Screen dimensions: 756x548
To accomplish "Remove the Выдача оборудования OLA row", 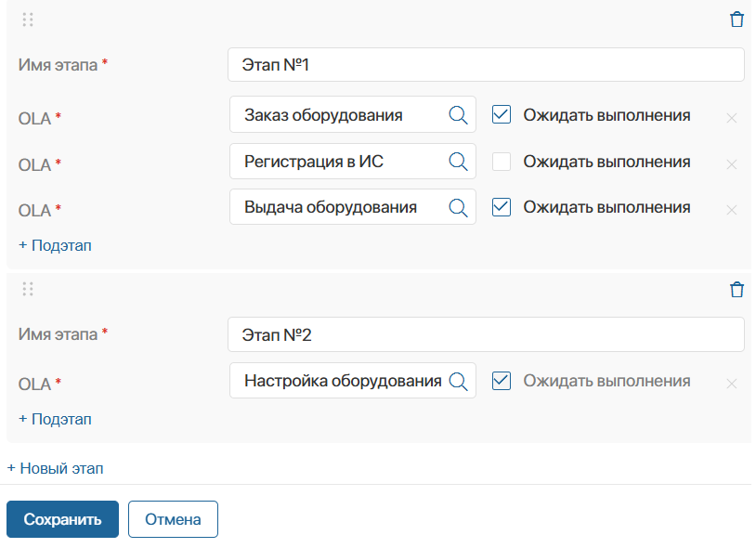I will click(731, 210).
